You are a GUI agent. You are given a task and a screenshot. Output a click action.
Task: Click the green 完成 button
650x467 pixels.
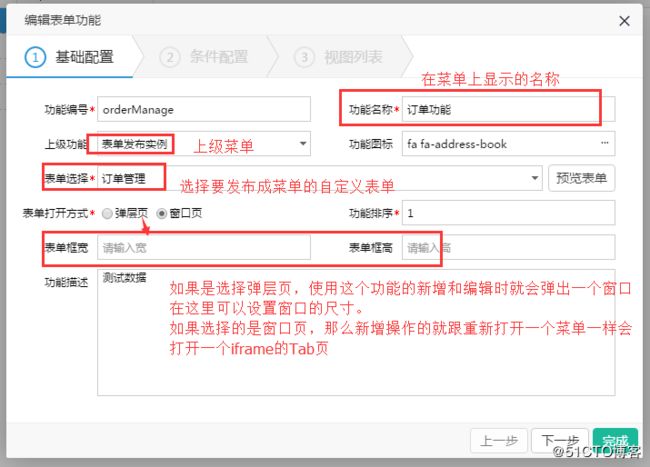(x=615, y=441)
